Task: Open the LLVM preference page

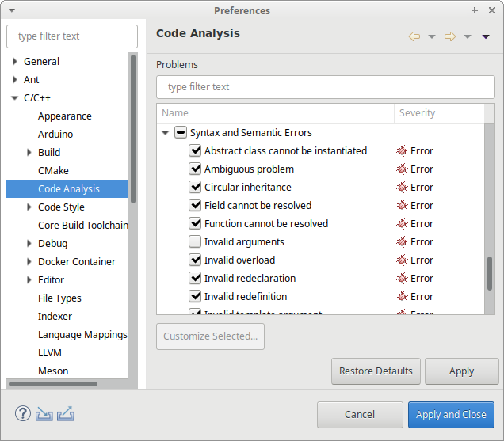Action: click(x=49, y=352)
